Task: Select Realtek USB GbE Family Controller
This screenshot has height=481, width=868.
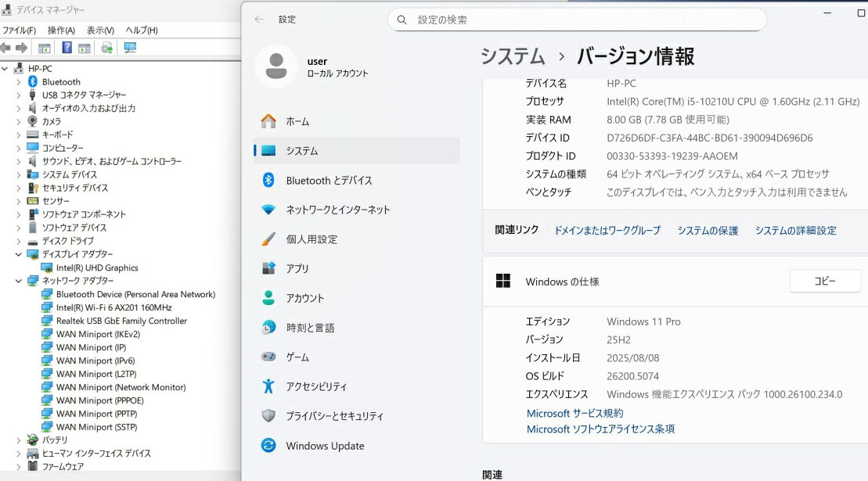Action: coord(121,321)
